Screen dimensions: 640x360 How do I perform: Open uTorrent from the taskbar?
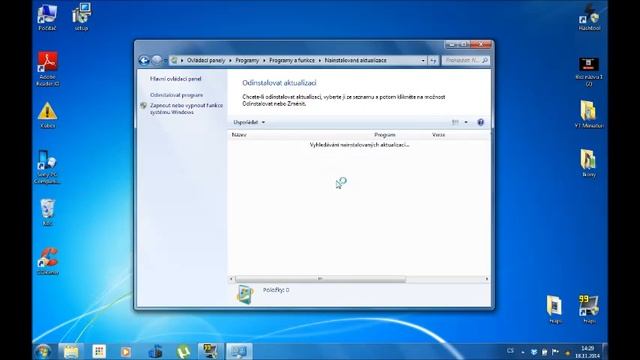click(183, 351)
